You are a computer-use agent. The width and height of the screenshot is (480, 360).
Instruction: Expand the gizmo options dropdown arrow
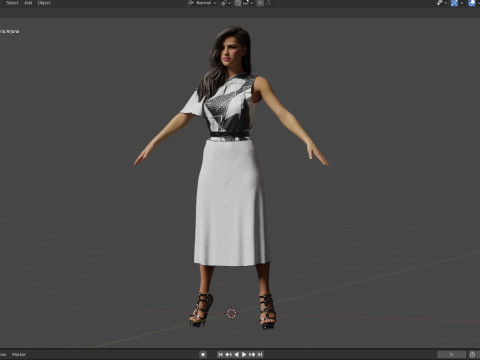tap(462, 3)
